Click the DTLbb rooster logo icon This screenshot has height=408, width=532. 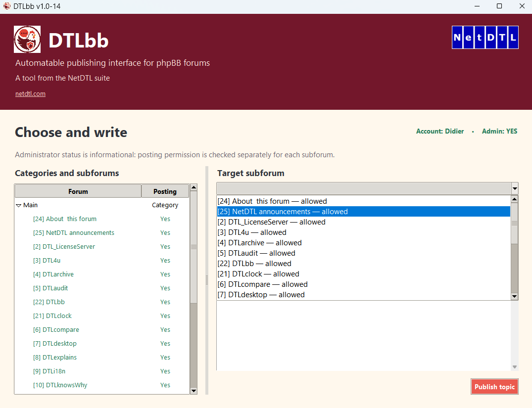[x=27, y=40]
